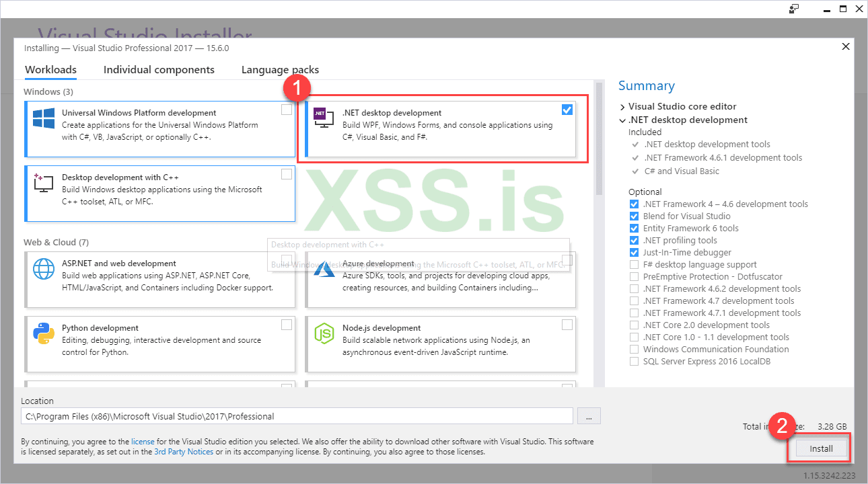Image resolution: width=868 pixels, height=484 pixels.
Task: Click included item ".NET desktop development tools"
Action: coord(707,145)
